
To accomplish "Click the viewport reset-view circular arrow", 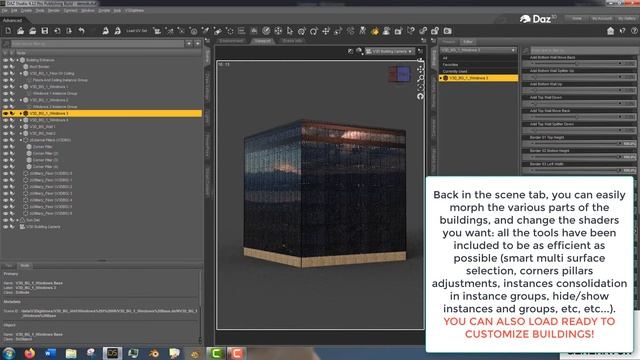I will [x=420, y=96].
